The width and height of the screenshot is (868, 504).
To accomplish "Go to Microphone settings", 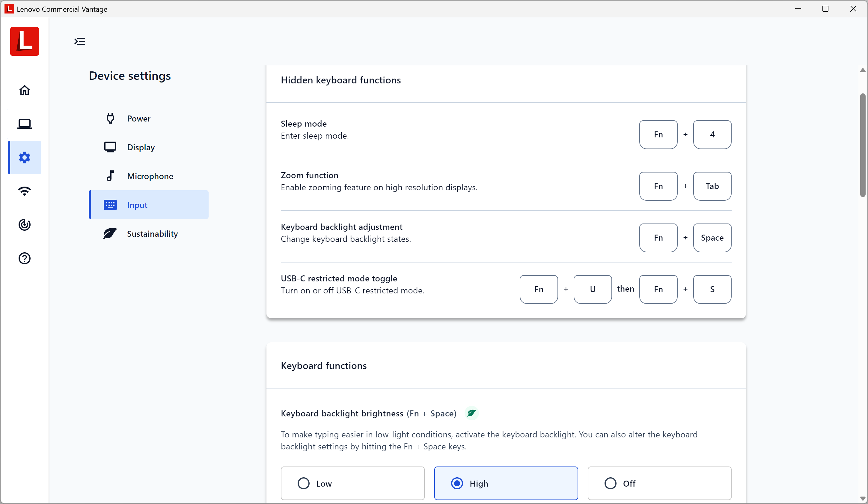I will pyautogui.click(x=150, y=176).
